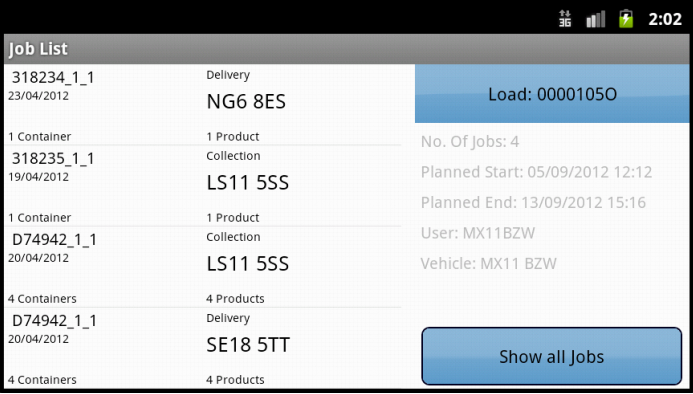Select the Load: 0000105O header button
Image resolution: width=693 pixels, height=394 pixels.
click(x=552, y=94)
